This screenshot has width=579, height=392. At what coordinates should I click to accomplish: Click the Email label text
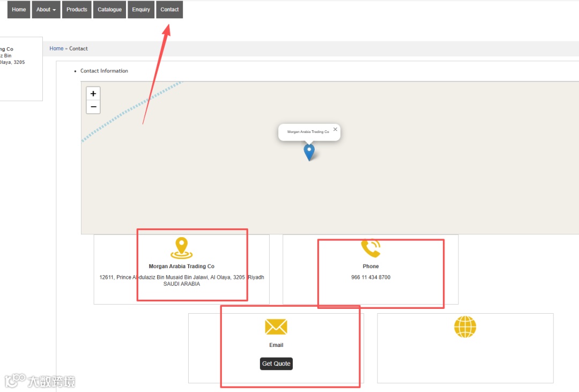[276, 345]
